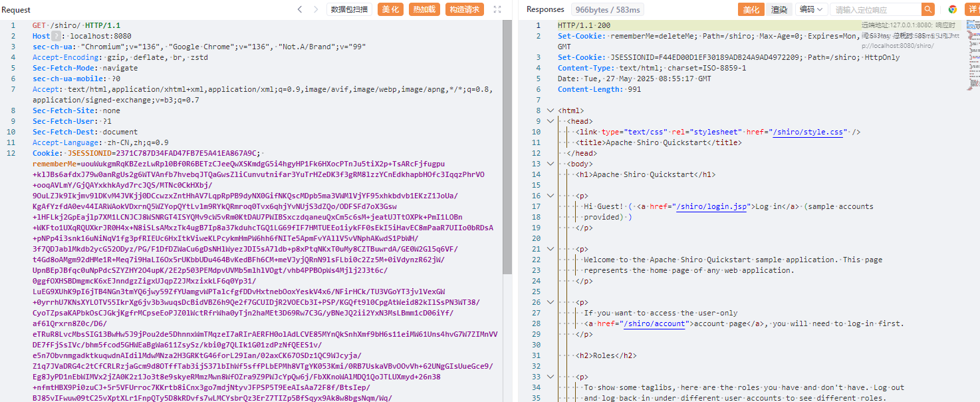Click the Date response header line
The height and width of the screenshot is (402, 980).
[x=634, y=79]
